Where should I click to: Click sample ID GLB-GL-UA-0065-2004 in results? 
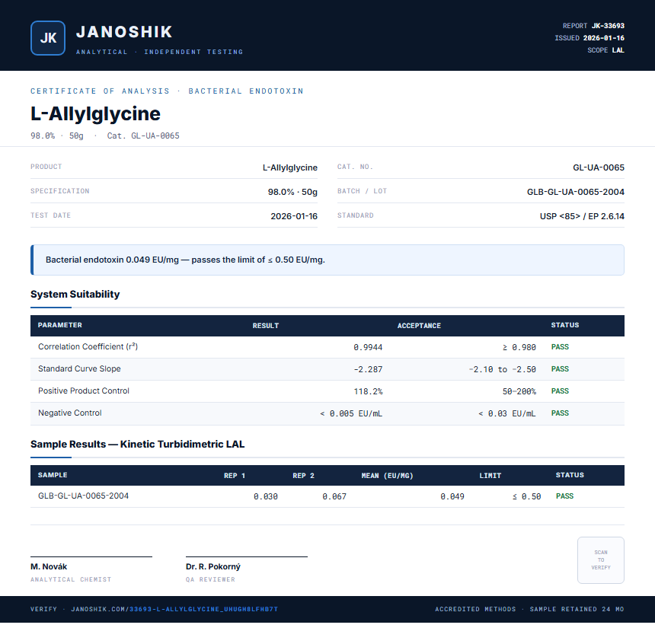84,496
